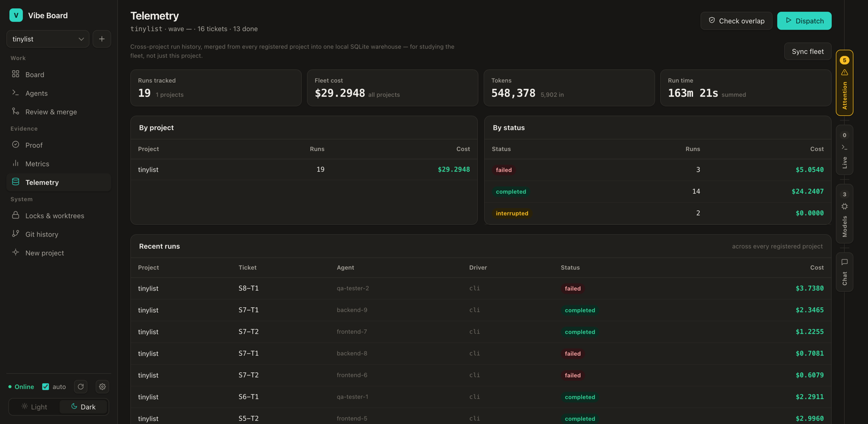This screenshot has height=424, width=868.
Task: Open the tinylist project dropdown
Action: 48,39
